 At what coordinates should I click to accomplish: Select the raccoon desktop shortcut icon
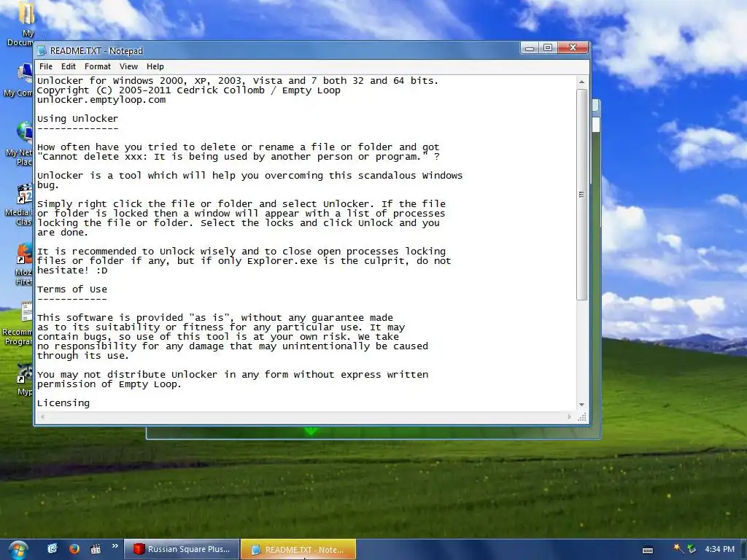click(x=25, y=373)
